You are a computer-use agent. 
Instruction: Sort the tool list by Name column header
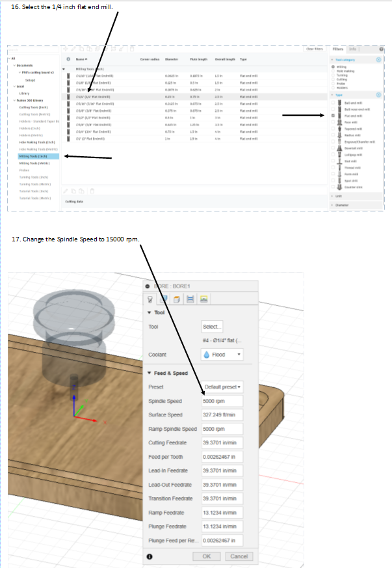(x=81, y=59)
